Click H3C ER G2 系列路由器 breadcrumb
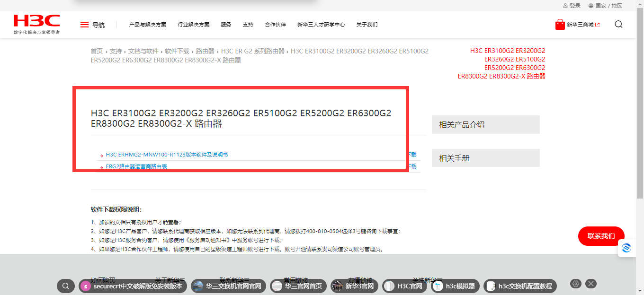 (253, 51)
